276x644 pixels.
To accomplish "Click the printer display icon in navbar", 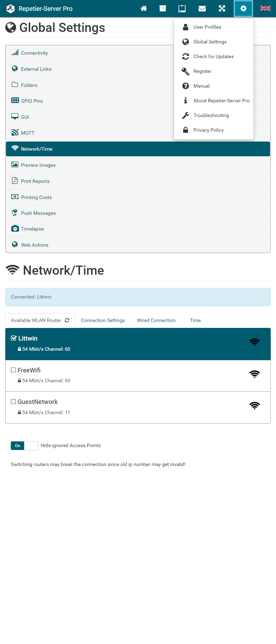I will coord(182,9).
